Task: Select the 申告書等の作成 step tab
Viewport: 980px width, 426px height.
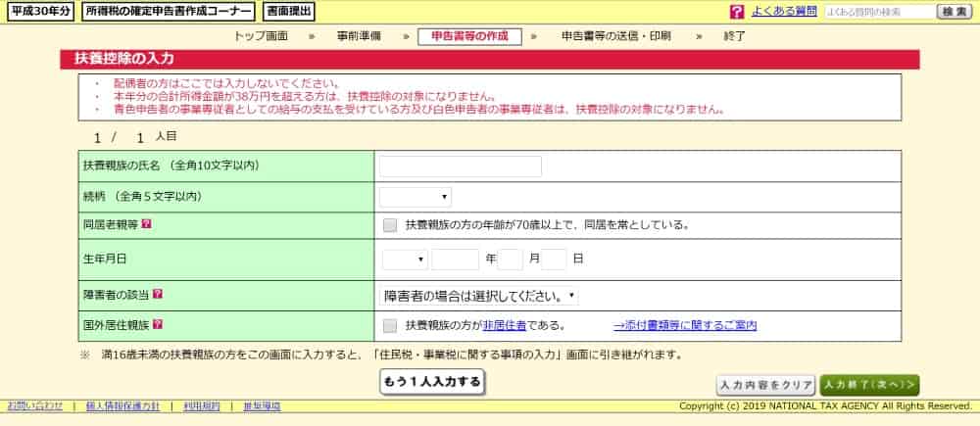Action: 469,36
